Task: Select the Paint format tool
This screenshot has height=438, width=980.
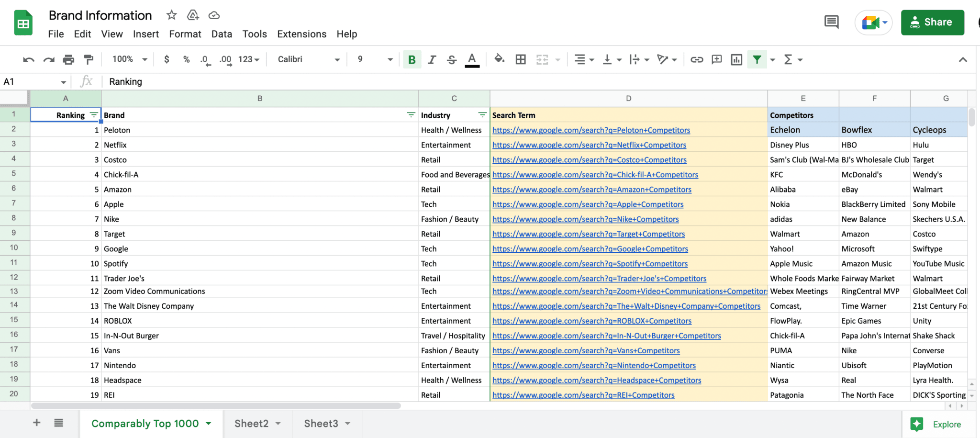Action: 89,59
